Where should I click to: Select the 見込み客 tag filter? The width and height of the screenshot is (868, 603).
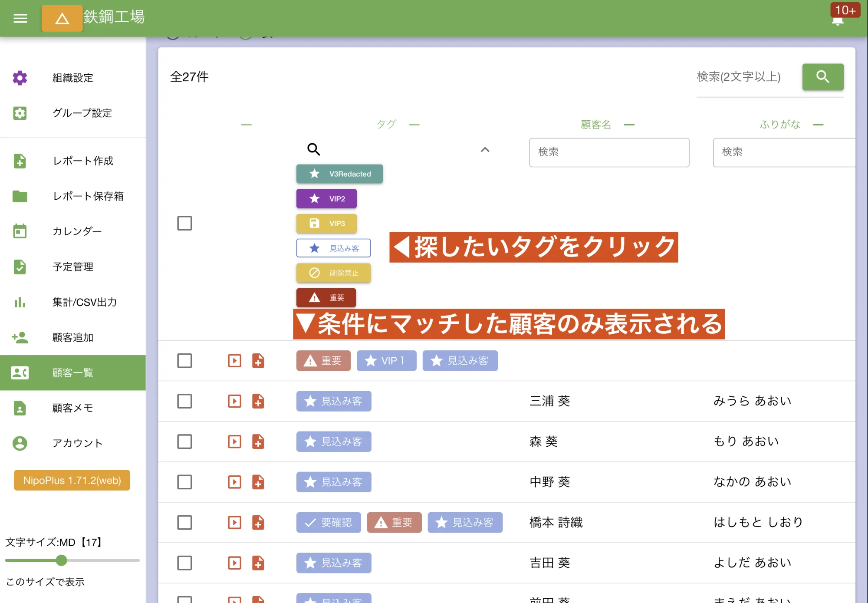coord(333,248)
